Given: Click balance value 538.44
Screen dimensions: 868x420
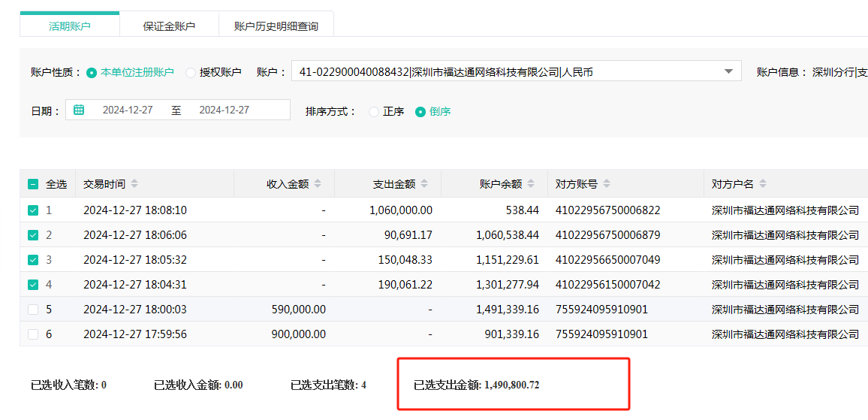Looking at the screenshot, I should [522, 210].
